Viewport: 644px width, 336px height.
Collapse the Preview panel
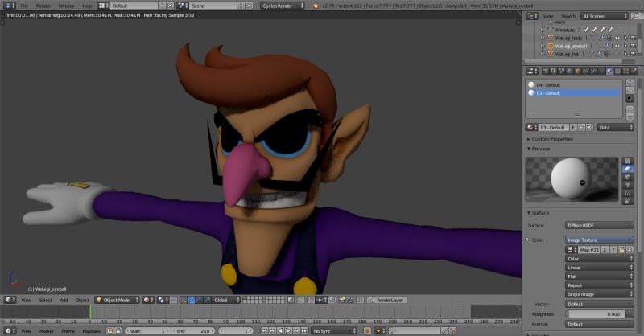(539, 149)
